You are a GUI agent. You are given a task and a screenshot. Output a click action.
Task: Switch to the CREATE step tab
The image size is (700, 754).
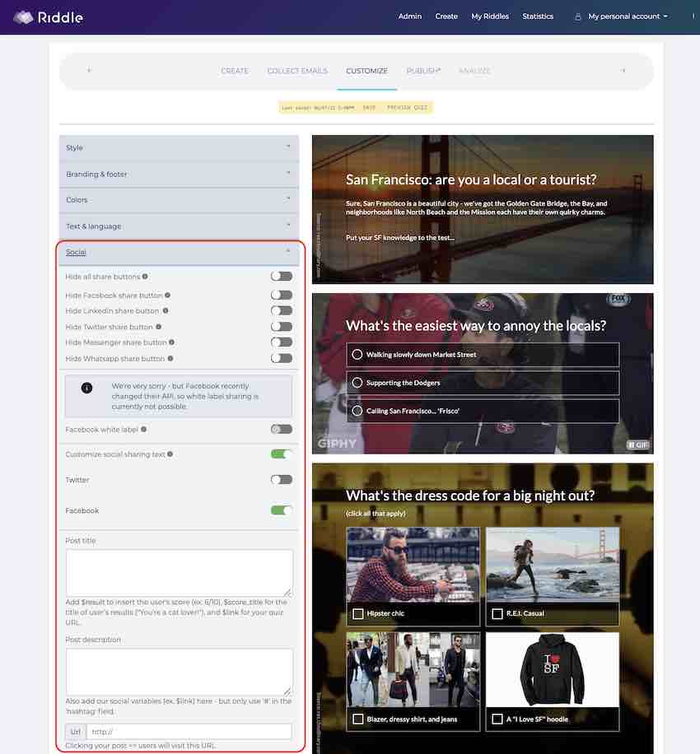235,71
